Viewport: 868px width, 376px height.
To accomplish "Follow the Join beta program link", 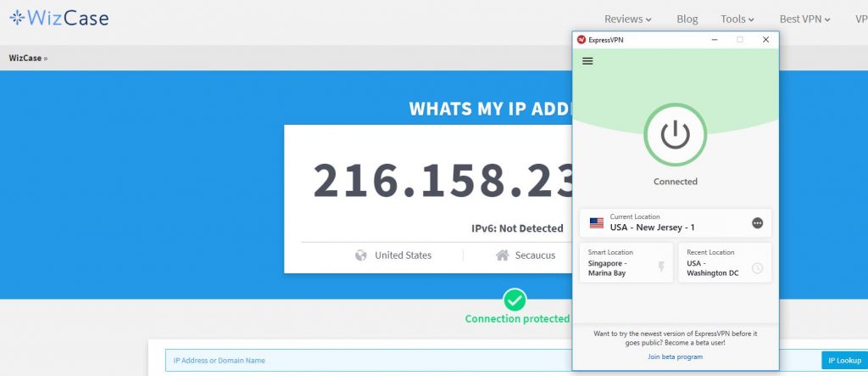I will [x=675, y=356].
